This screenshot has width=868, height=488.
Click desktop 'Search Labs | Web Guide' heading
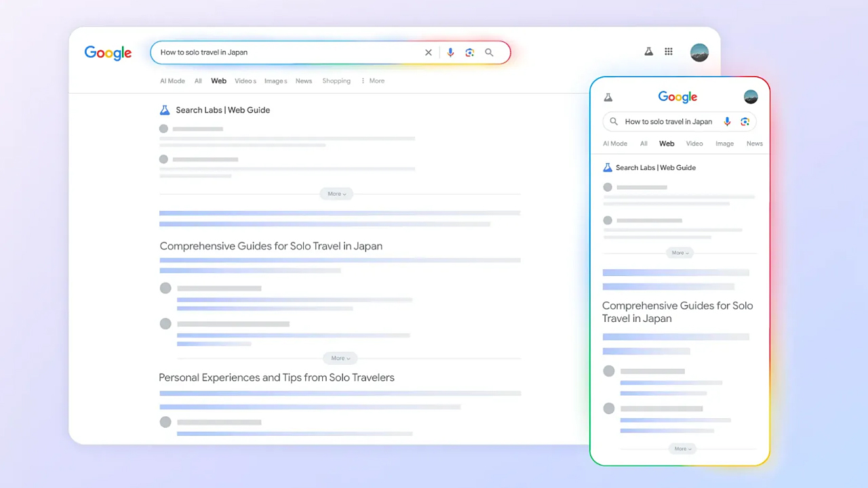tap(222, 110)
